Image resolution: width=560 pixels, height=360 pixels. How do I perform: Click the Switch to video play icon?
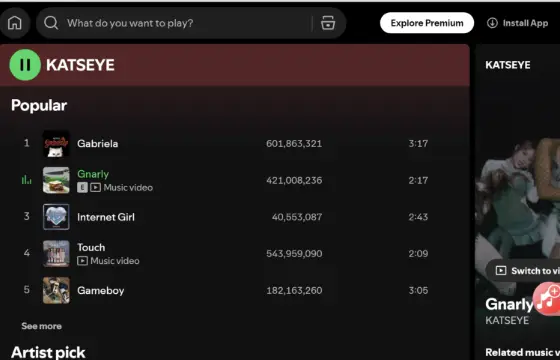501,271
